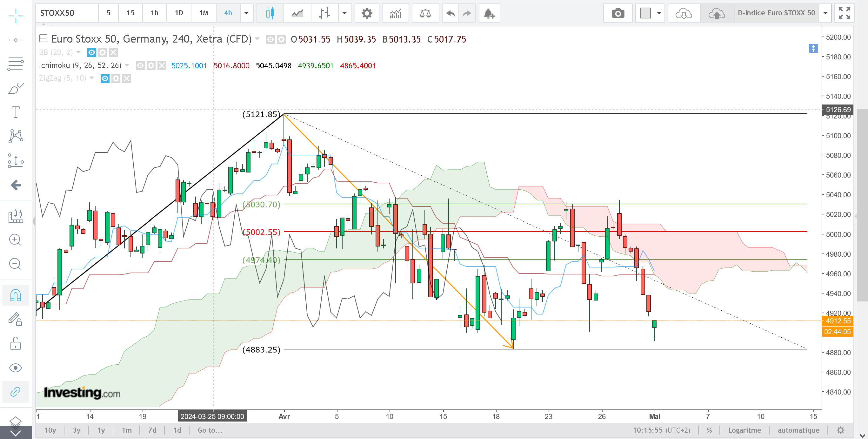Open the timeframe dropdown arrow
The width and height of the screenshot is (868, 439).
[246, 13]
